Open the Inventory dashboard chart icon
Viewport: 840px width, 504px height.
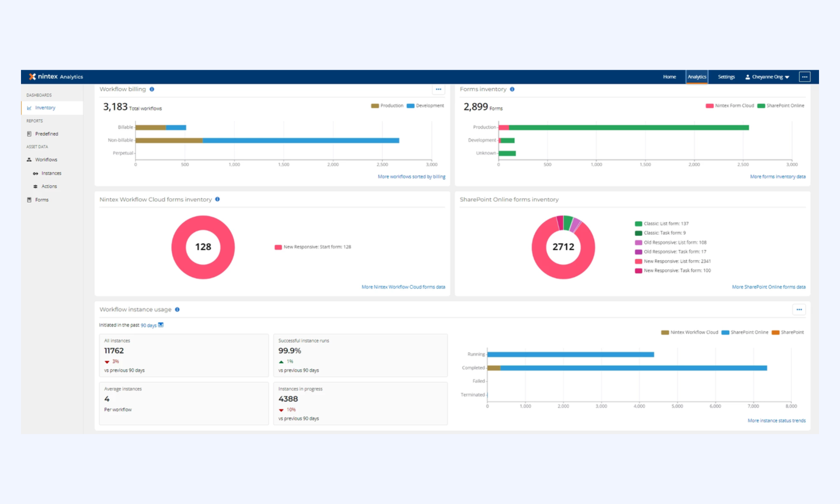tap(29, 108)
